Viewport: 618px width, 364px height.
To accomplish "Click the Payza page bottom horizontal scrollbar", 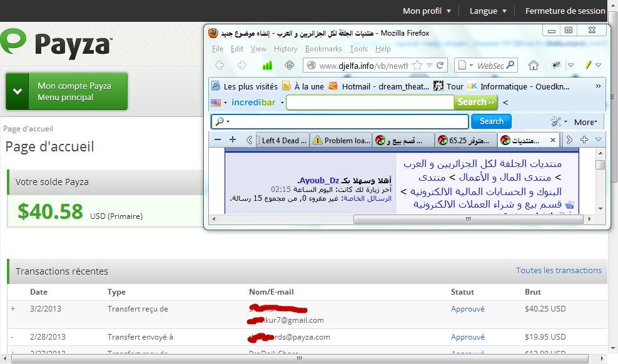I will click(x=300, y=358).
